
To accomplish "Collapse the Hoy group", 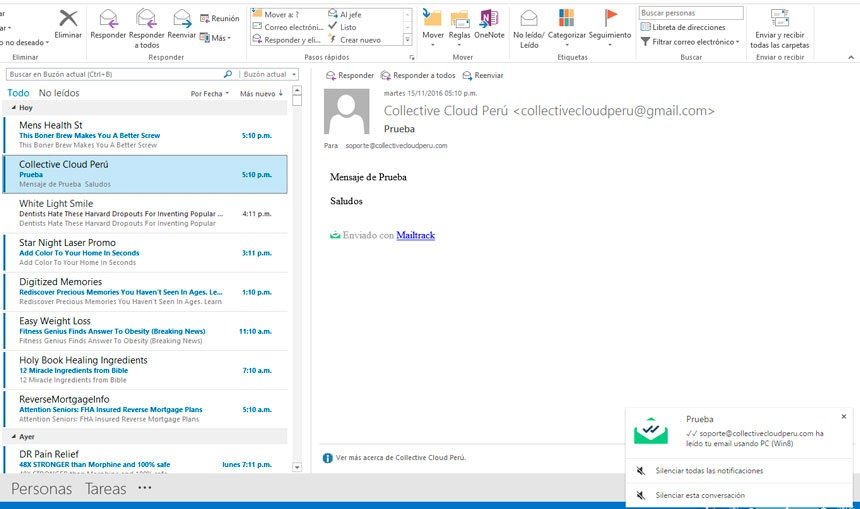I will click(x=14, y=108).
